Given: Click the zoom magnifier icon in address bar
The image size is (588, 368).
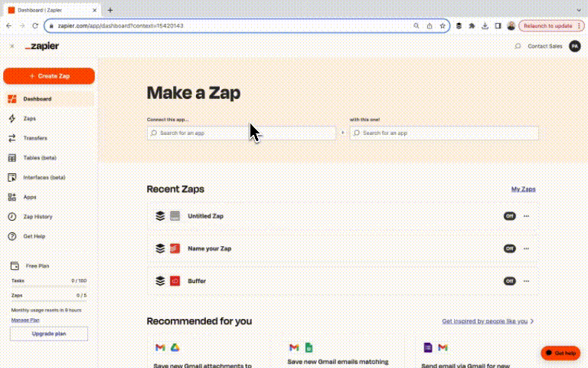Looking at the screenshot, I should coord(416,26).
